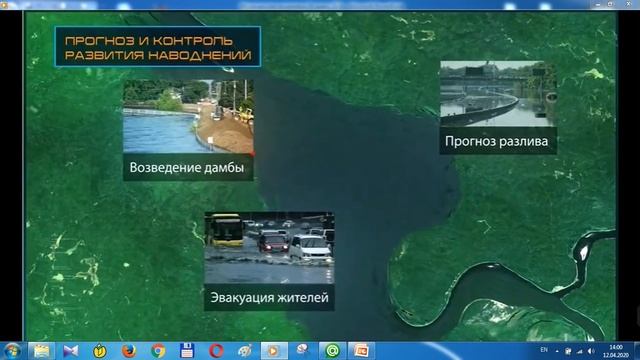The width and height of the screenshot is (640, 360).
Task: Minimize the window from the title bar
Action: [598, 4]
